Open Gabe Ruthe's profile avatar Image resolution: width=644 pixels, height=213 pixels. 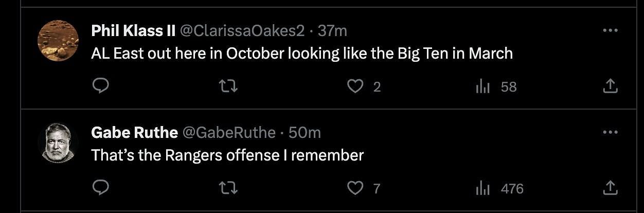coord(58,143)
